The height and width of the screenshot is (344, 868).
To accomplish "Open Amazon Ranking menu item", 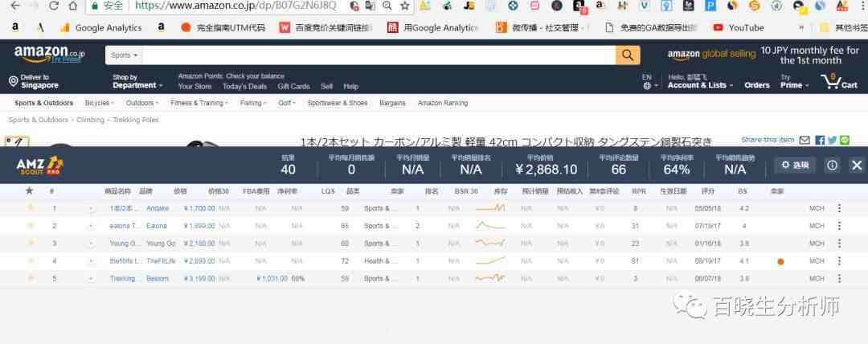I will (443, 103).
